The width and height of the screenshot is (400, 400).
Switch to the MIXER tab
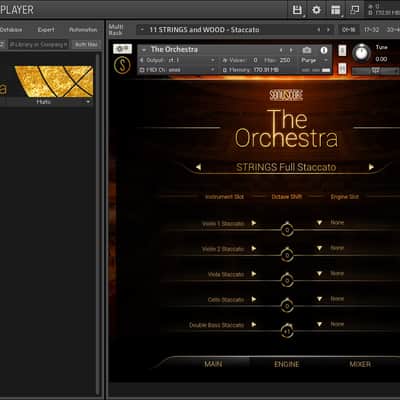click(x=360, y=364)
